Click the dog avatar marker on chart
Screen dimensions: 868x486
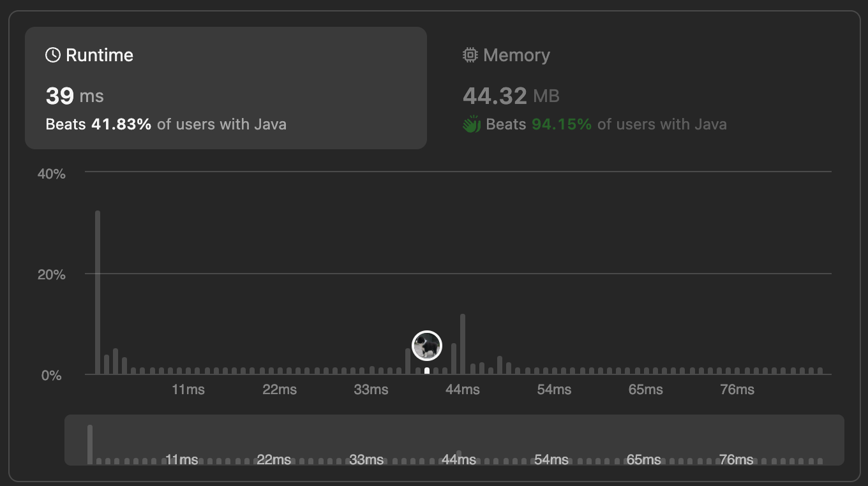pos(427,346)
